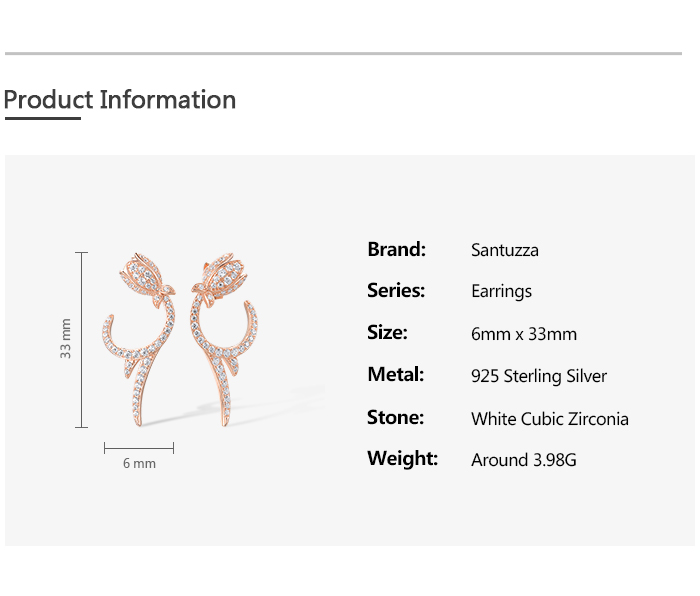Select the Size: label
The width and height of the screenshot is (700, 596).
387,333
